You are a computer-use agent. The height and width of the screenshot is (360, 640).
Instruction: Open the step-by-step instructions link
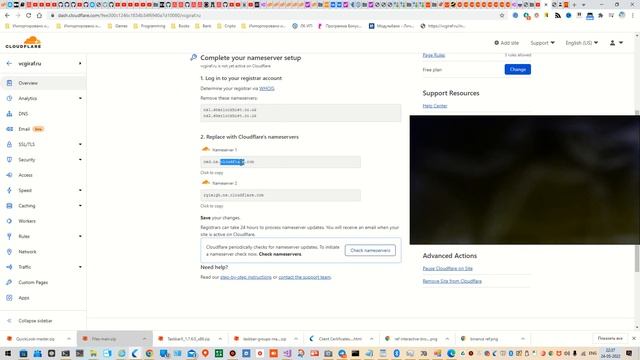point(246,277)
